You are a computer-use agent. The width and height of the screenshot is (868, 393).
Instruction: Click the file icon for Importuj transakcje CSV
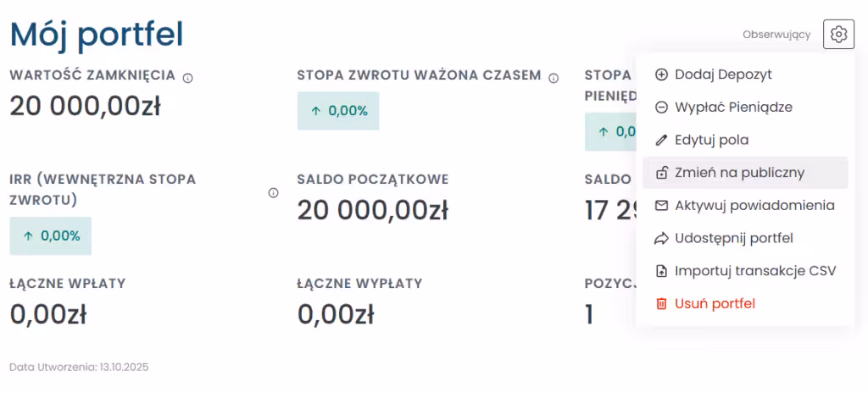(x=662, y=271)
